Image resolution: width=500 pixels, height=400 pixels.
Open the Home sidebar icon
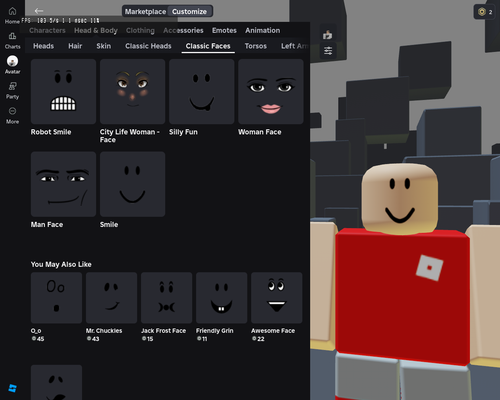pyautogui.click(x=12, y=11)
